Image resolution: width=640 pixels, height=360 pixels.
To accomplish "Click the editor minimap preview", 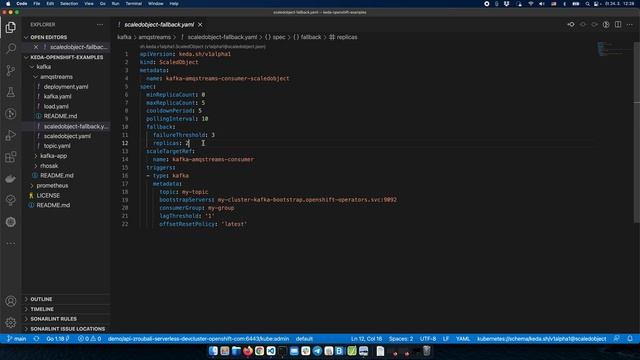I will (x=614, y=49).
